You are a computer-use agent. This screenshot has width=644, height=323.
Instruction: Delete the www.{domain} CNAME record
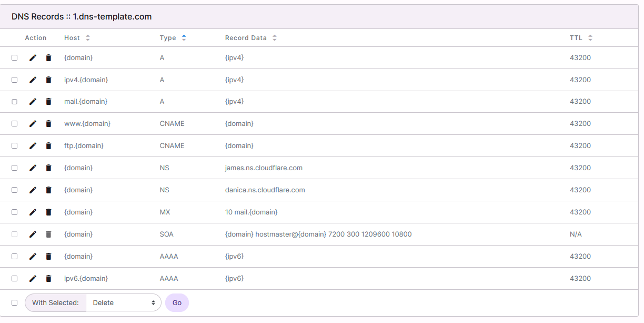point(48,123)
